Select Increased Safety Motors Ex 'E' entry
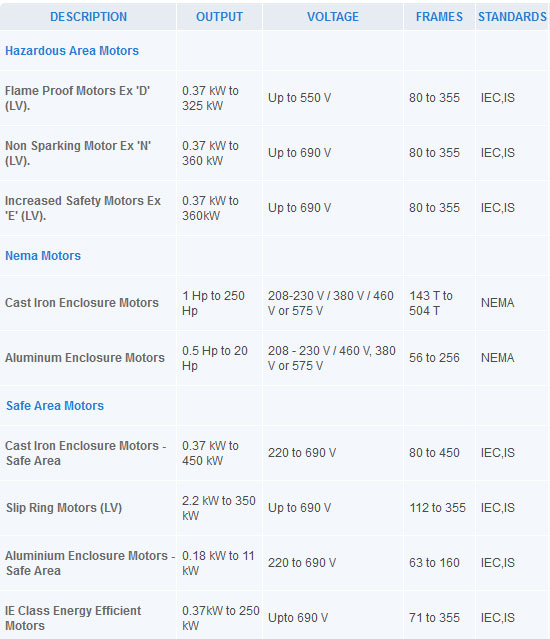This screenshot has width=550, height=639. 83,208
